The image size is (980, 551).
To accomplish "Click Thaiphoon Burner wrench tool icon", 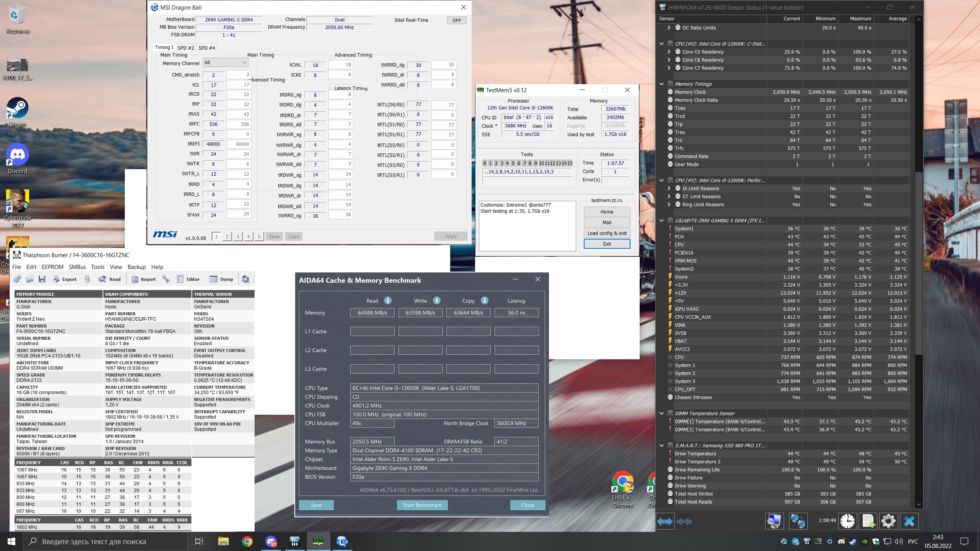I will coord(166,279).
